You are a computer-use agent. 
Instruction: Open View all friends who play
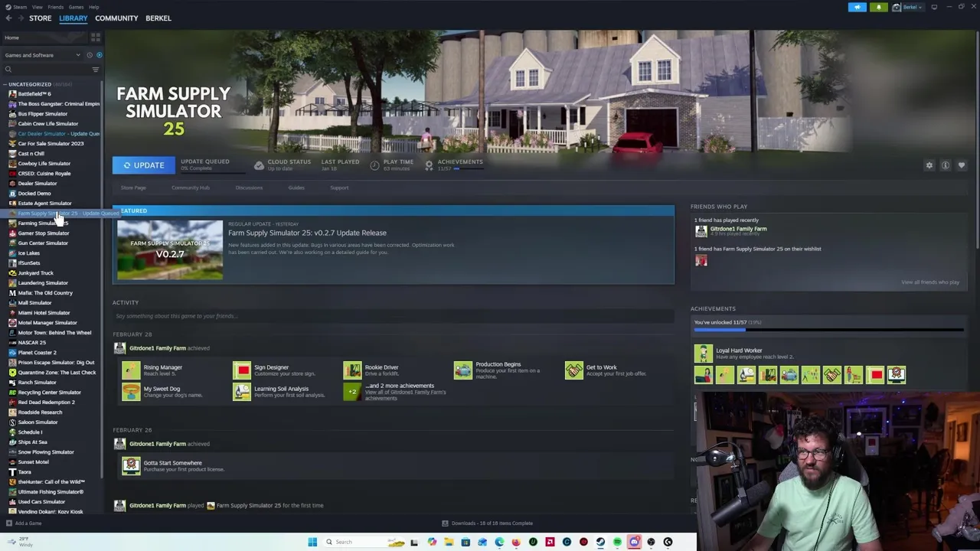click(x=929, y=282)
